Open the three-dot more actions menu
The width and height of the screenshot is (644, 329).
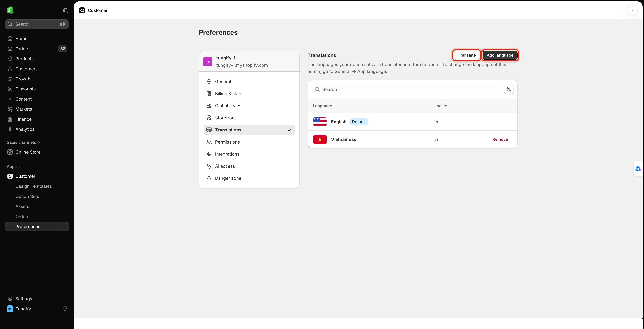click(x=632, y=10)
